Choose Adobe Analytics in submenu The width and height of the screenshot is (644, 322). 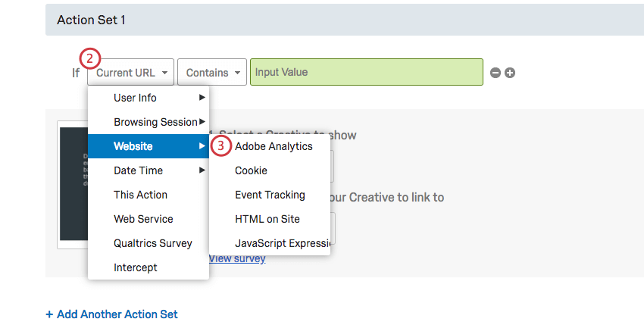[x=274, y=146]
